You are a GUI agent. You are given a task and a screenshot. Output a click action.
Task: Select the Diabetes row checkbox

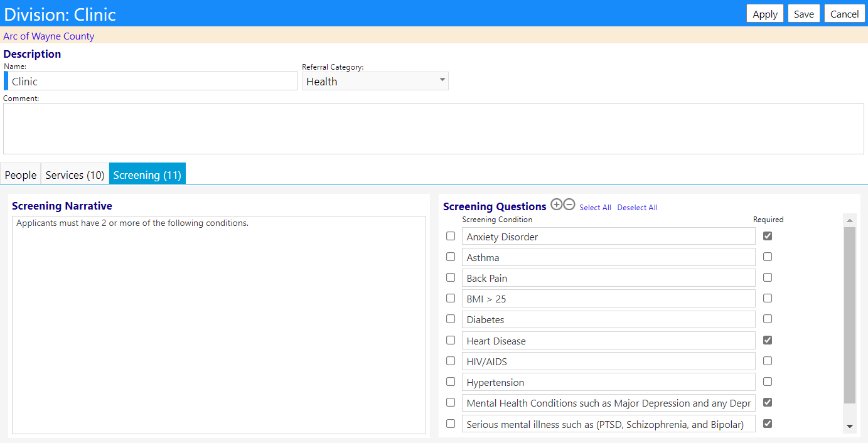pyautogui.click(x=451, y=319)
